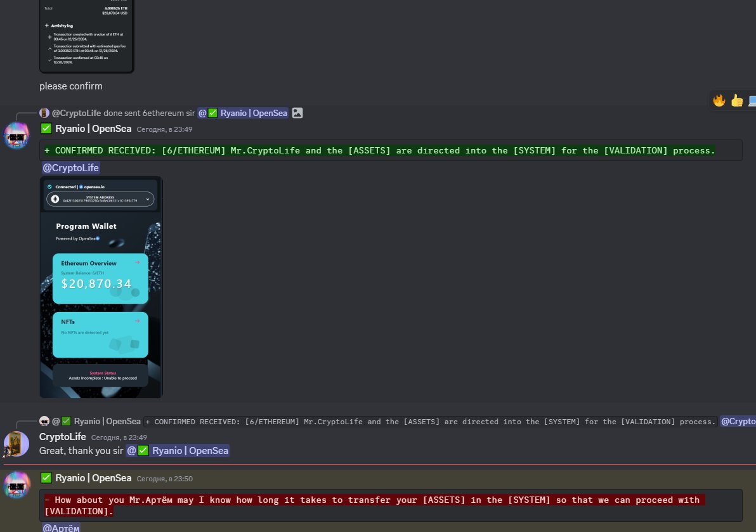
Task: Click red 'How about you Mr.Артём' code block
Action: [x=391, y=505]
